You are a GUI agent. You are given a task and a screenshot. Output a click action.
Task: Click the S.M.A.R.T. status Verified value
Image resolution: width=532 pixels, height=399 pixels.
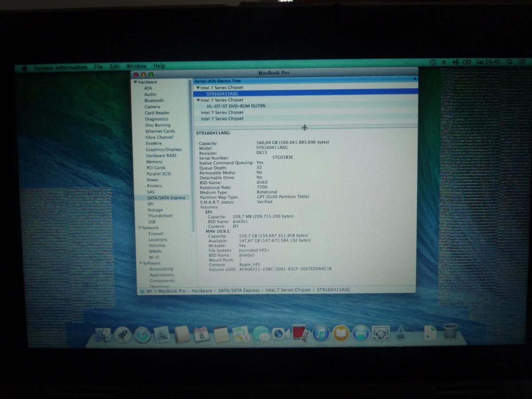tap(265, 202)
